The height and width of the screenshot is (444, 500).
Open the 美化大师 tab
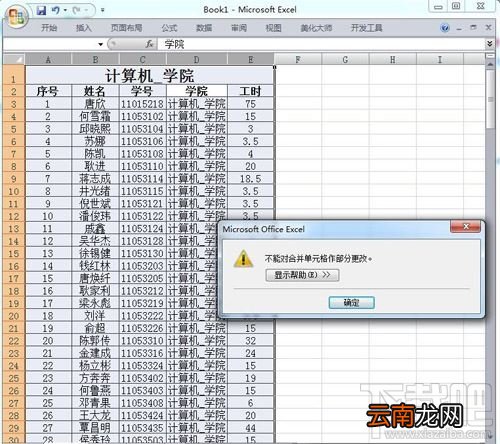[316, 28]
